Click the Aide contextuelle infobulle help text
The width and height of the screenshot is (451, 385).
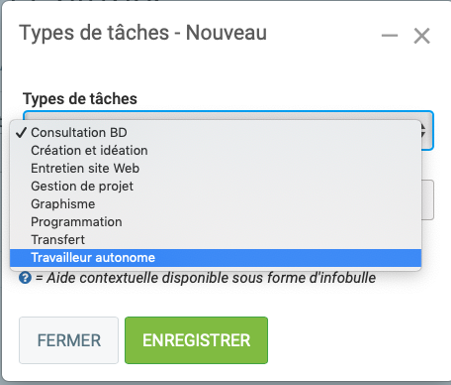pyautogui.click(x=206, y=278)
